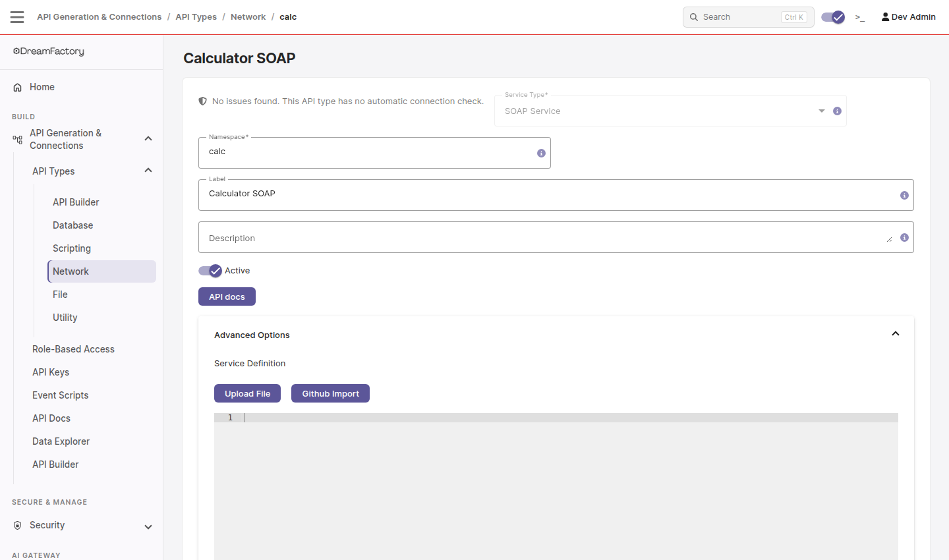Open the terminal prompt icon in header
949x560 pixels.
pyautogui.click(x=859, y=17)
